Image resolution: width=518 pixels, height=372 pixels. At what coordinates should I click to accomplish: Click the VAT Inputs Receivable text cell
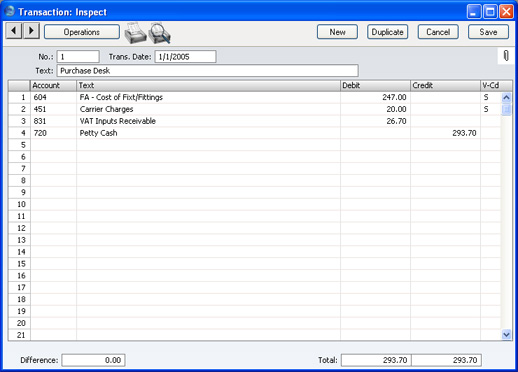(x=208, y=121)
